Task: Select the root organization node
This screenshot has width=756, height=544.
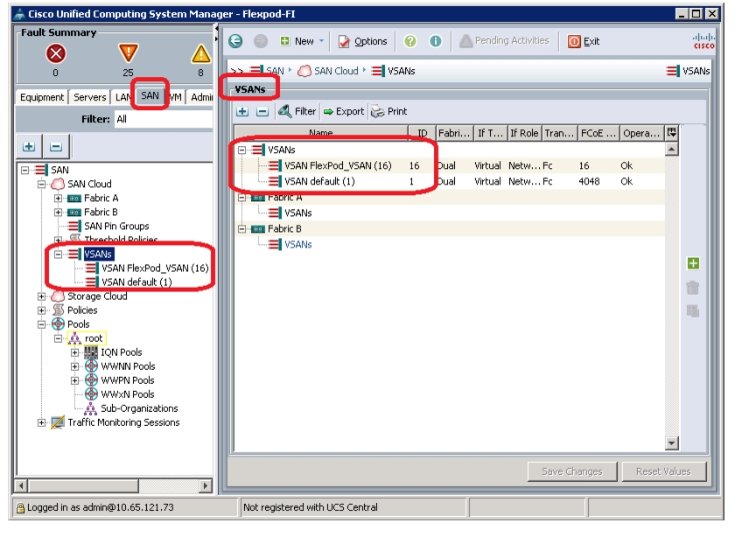Action: (94, 338)
